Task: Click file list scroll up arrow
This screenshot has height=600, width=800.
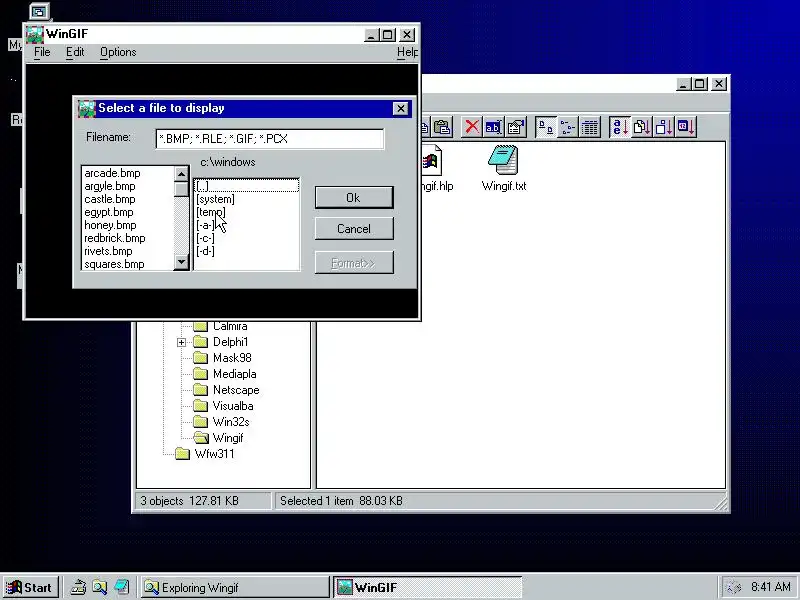Action: [181, 174]
